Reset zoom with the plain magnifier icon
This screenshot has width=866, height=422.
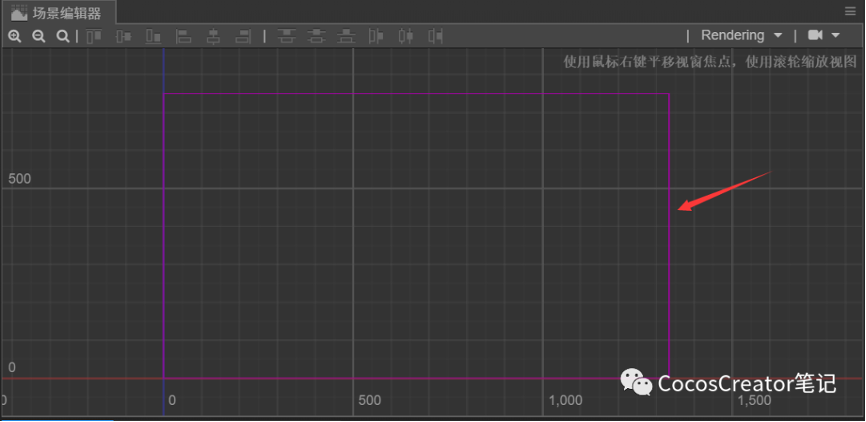[63, 36]
